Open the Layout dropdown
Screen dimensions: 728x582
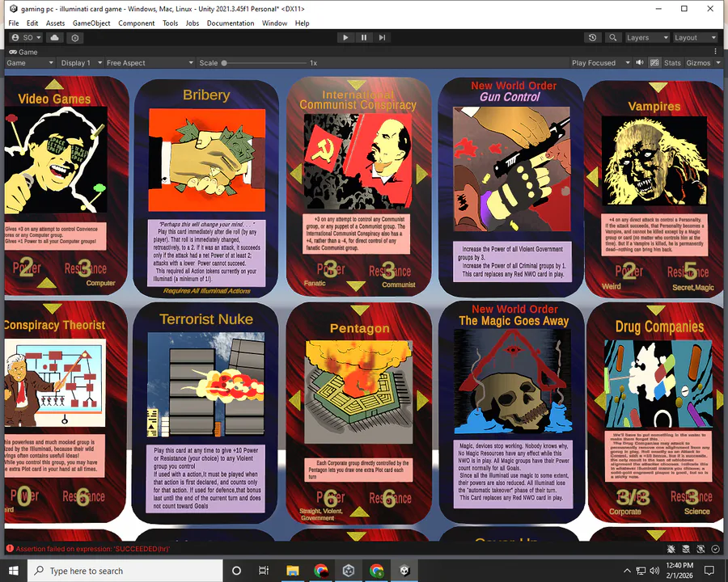click(695, 38)
